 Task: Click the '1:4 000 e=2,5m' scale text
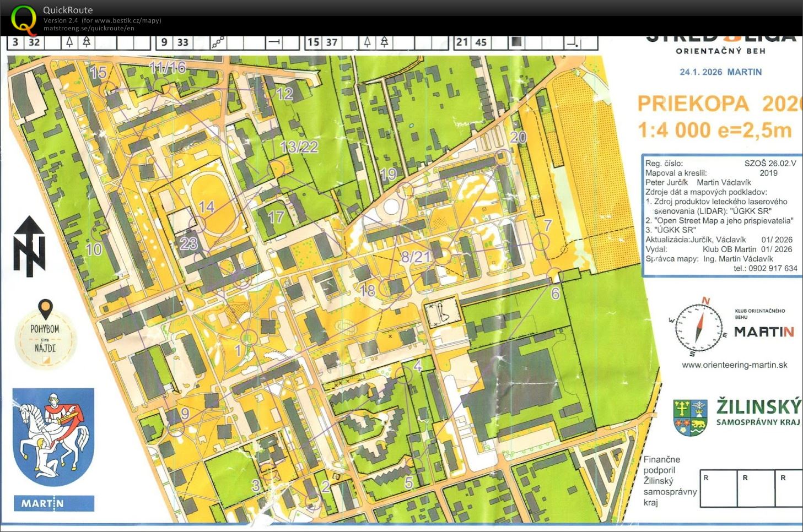pyautogui.click(x=714, y=130)
